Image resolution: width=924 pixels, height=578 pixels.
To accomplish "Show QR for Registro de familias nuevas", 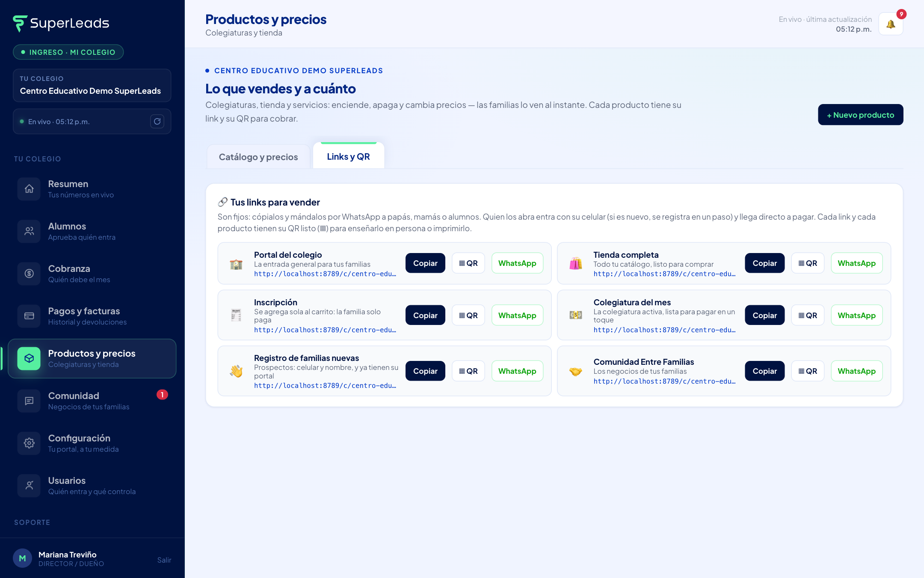I will 468,371.
